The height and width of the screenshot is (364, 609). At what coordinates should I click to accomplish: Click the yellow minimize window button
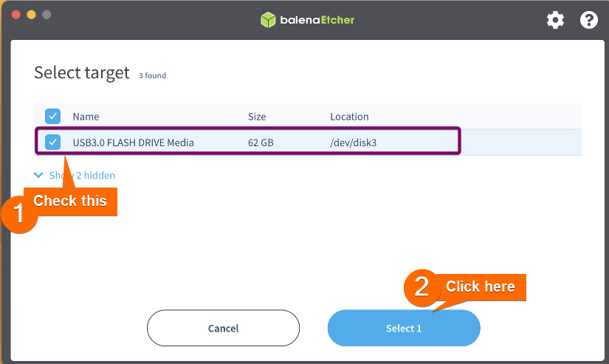[32, 15]
